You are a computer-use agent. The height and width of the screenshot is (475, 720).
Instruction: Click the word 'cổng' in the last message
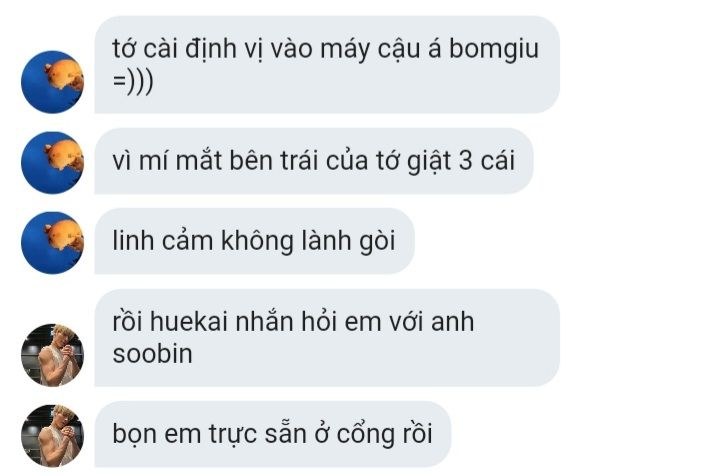(x=366, y=435)
